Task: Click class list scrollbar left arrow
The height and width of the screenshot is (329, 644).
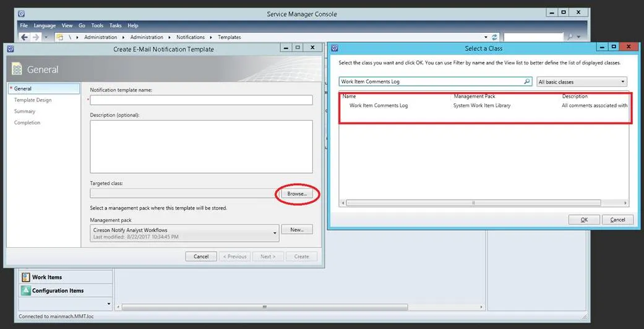Action: (x=343, y=203)
